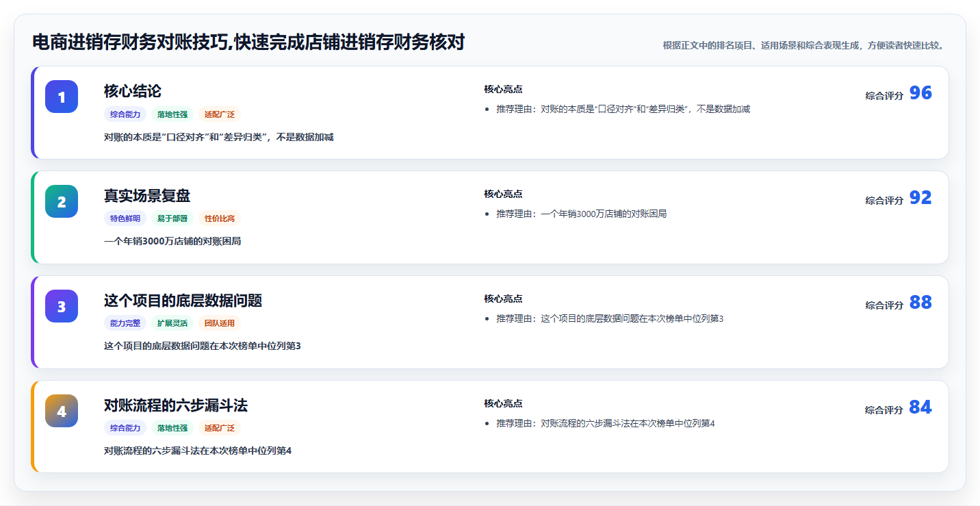Viewport: 980px width, 506px height.
Task: Click the score value 84
Action: [920, 407]
